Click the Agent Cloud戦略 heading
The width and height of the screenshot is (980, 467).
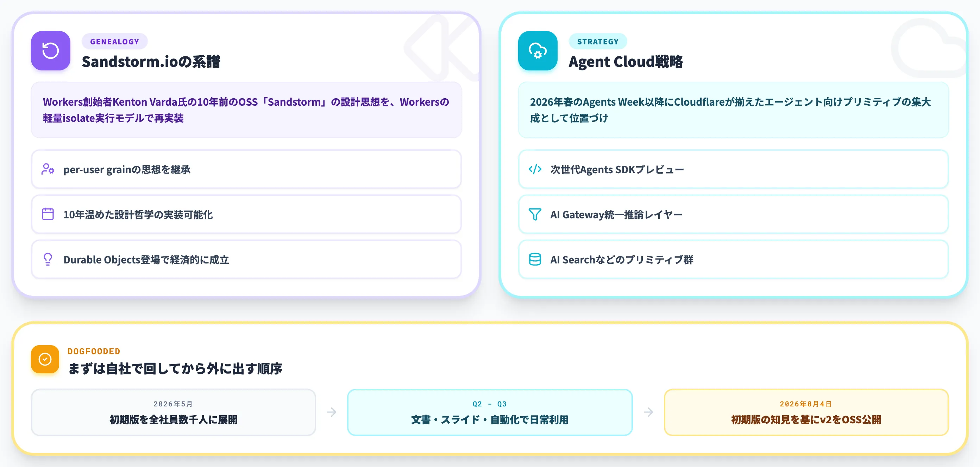pyautogui.click(x=626, y=62)
